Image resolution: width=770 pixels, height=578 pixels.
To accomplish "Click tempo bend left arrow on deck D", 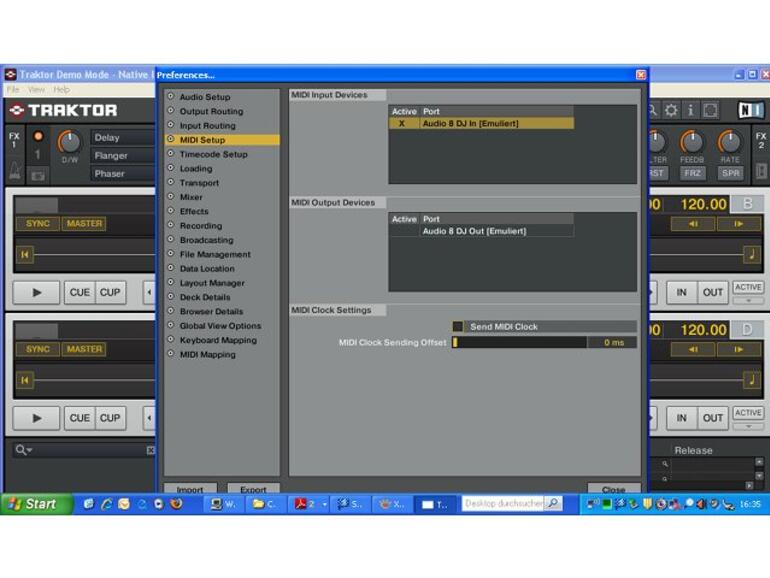I will pos(693,350).
